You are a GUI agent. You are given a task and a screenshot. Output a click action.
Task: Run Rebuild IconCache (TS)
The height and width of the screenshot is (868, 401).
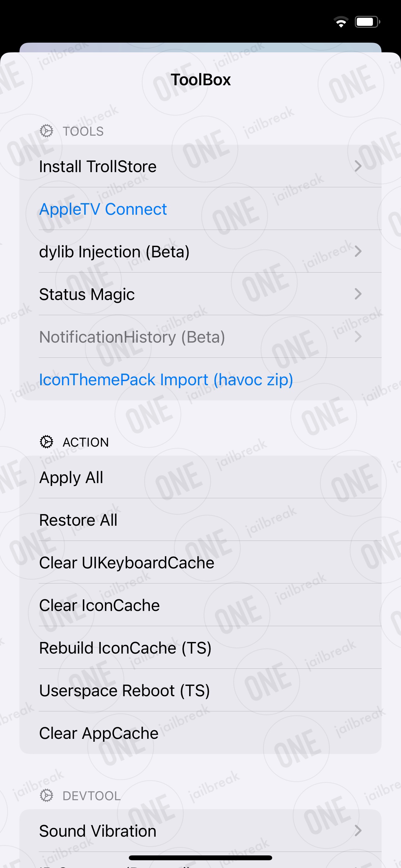coord(200,648)
